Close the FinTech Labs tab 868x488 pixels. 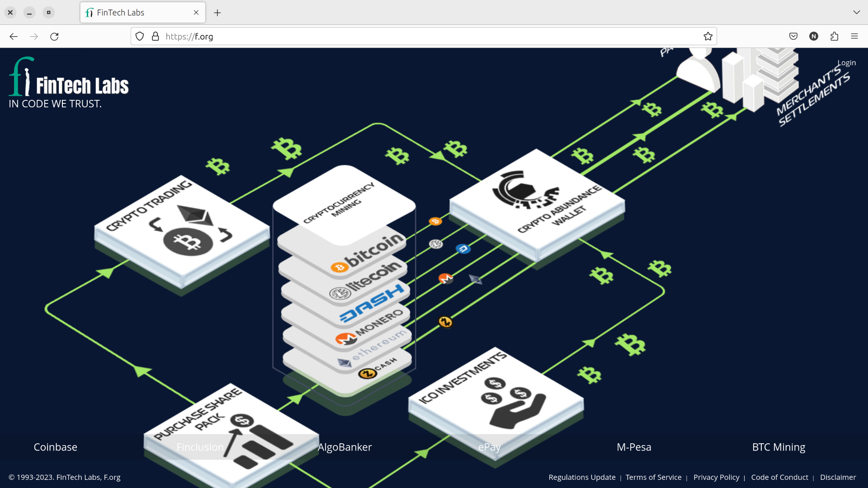pos(196,13)
